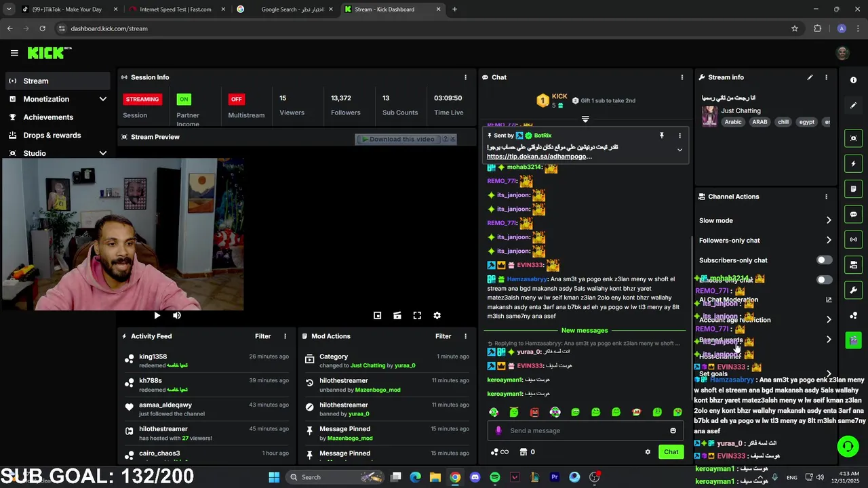This screenshot has height=488, width=868.
Task: Open the Activity Feed three-dot menu
Action: click(x=285, y=336)
